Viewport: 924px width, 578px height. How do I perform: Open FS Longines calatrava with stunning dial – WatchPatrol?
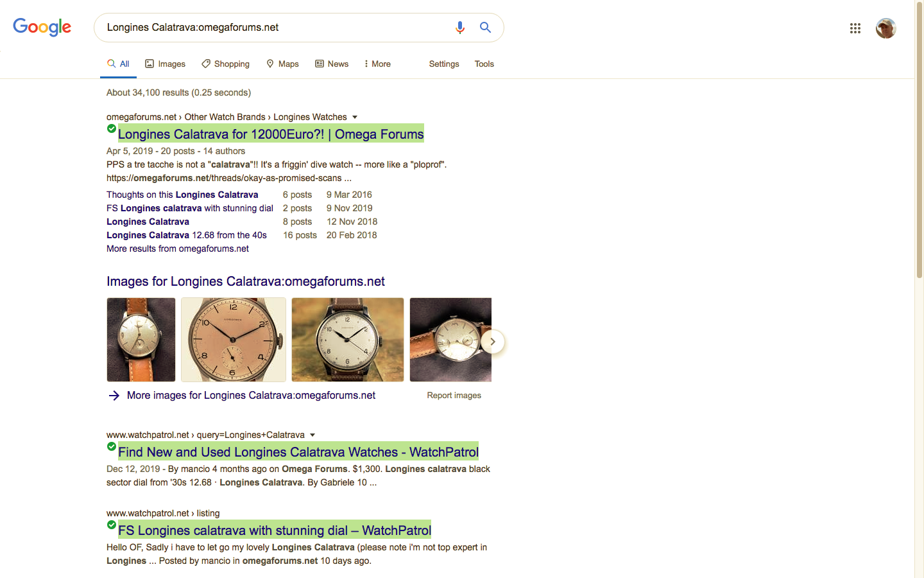tap(275, 530)
